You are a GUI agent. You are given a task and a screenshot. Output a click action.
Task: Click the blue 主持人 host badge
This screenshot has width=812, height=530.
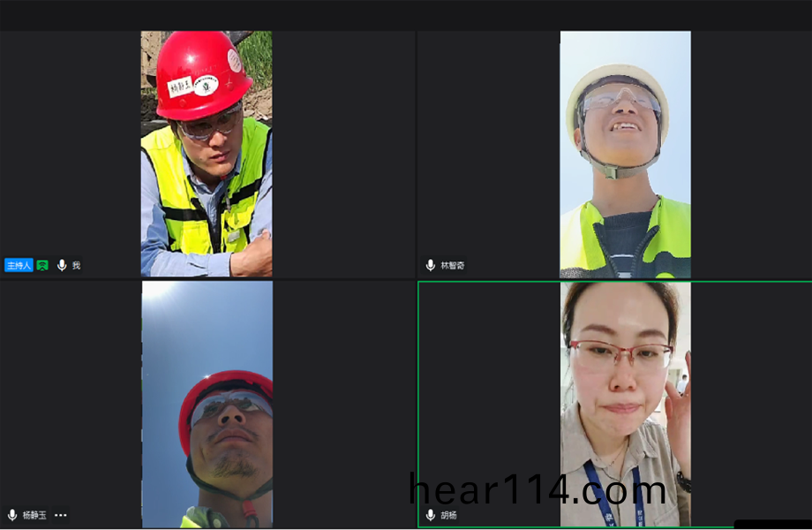click(19, 265)
